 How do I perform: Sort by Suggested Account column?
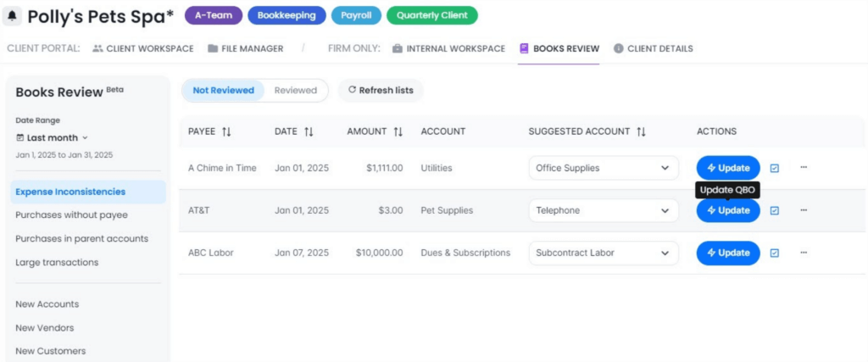point(642,131)
